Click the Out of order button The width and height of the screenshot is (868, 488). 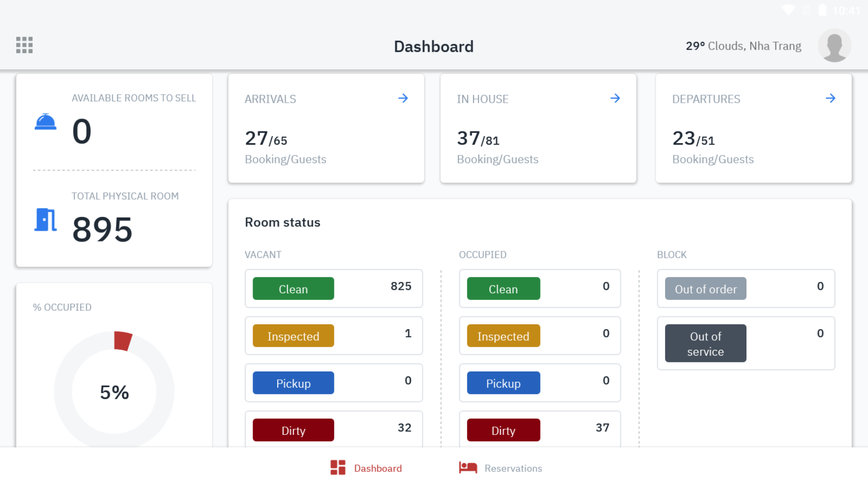coord(705,289)
